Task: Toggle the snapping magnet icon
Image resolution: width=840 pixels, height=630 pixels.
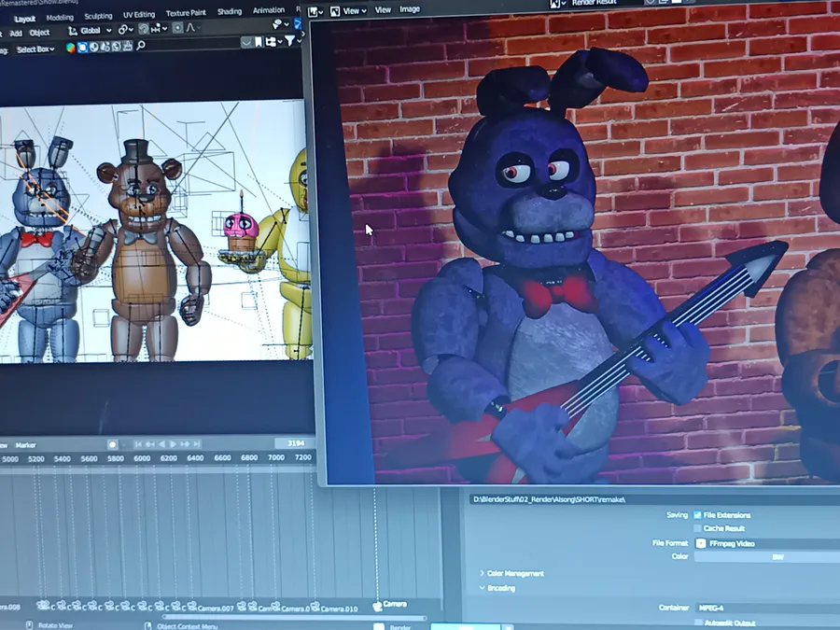Action: pos(144,29)
